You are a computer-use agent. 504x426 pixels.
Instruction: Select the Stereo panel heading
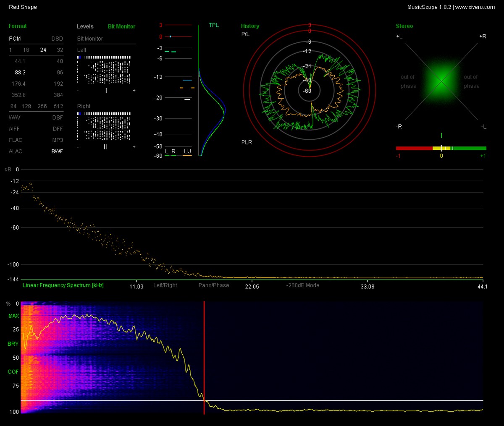click(x=404, y=26)
